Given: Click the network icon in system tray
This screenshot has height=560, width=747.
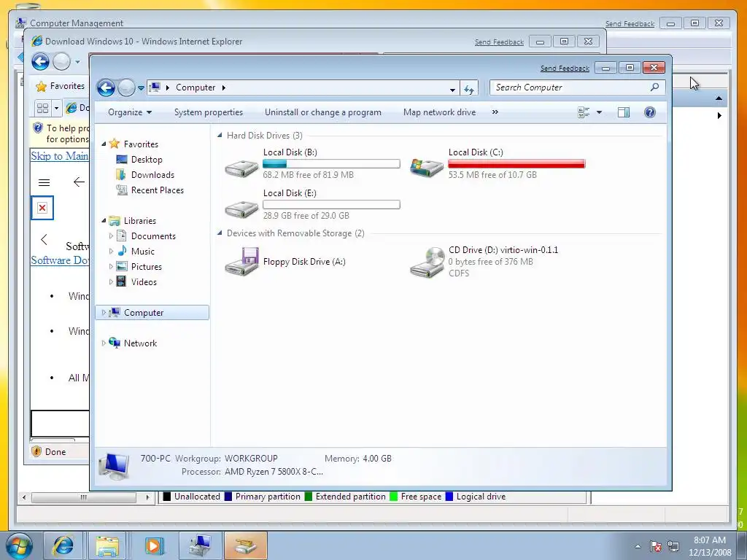Looking at the screenshot, I should 673,546.
